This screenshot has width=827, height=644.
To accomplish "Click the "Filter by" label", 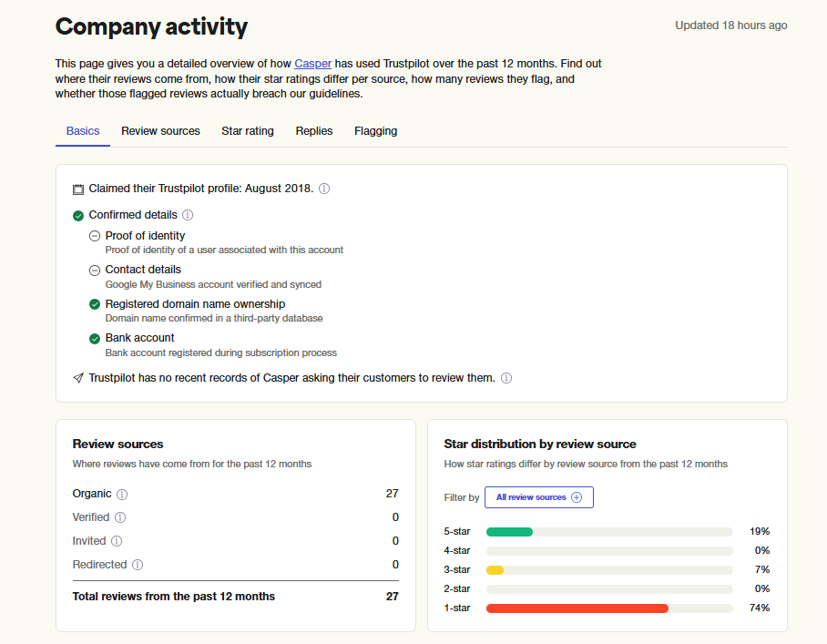I will 462,498.
